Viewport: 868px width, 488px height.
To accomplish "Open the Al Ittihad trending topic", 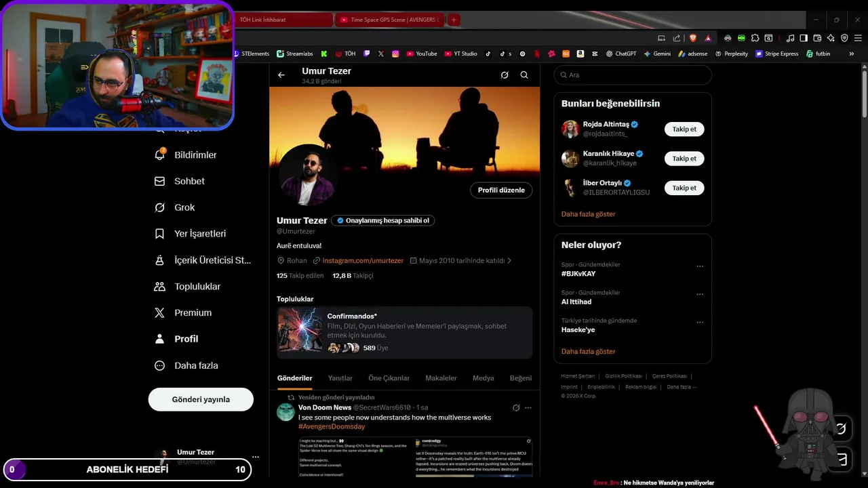I will point(576,302).
